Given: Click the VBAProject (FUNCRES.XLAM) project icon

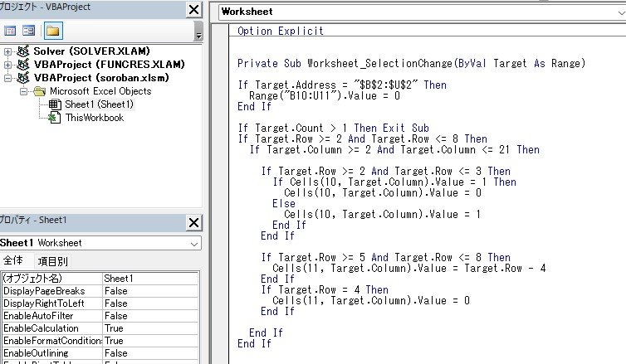Looking at the screenshot, I should [22, 65].
